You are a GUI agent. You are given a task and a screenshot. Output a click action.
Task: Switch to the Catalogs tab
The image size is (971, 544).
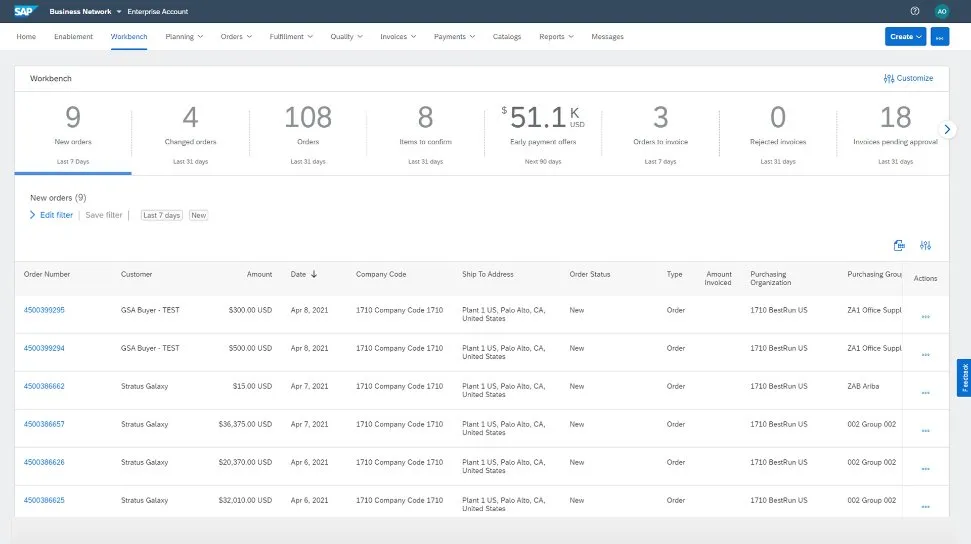(x=507, y=37)
